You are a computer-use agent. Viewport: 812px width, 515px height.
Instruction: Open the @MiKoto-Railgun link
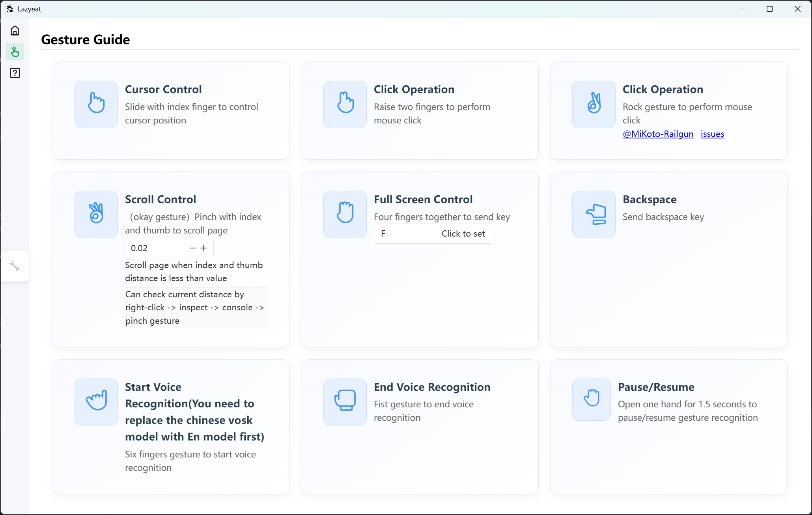pos(658,134)
